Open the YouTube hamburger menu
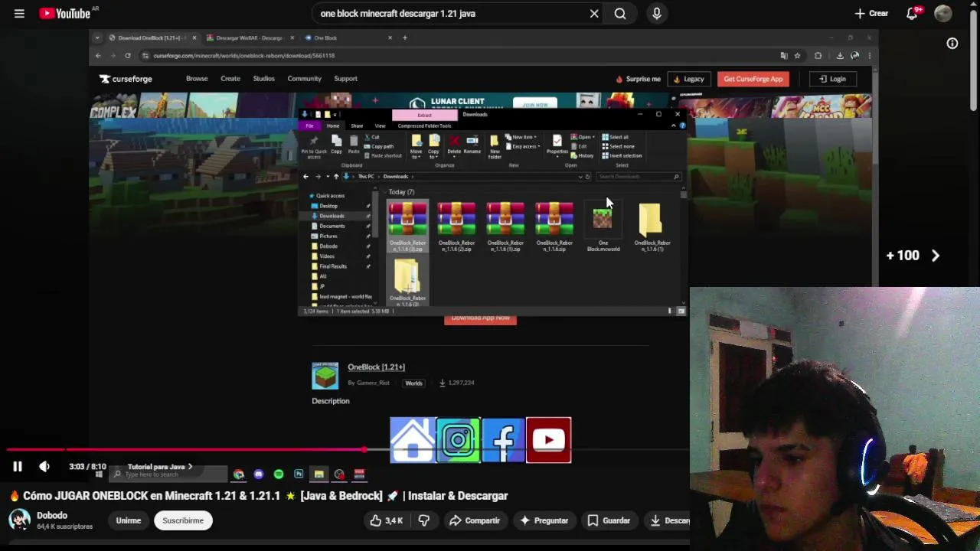 tap(19, 13)
